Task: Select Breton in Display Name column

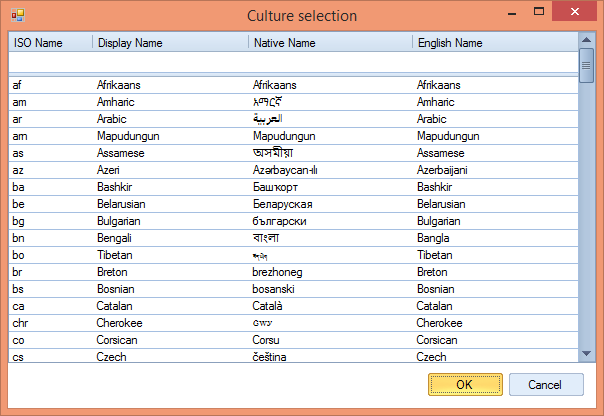Action: (112, 272)
